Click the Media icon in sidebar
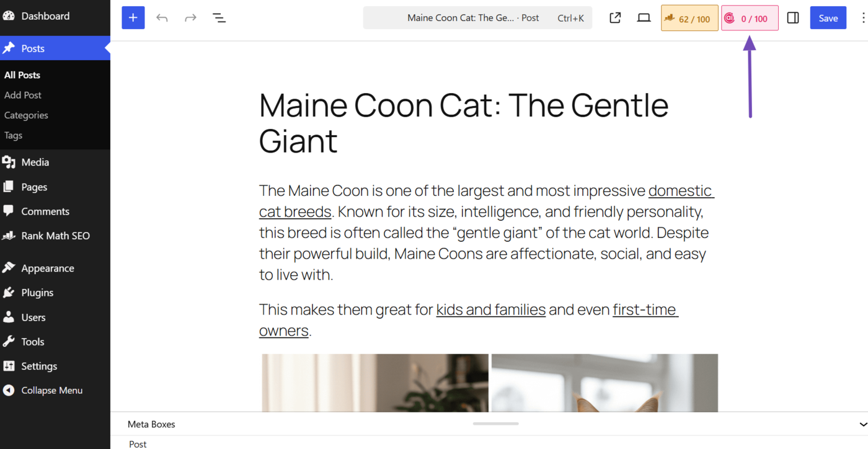The height and width of the screenshot is (449, 868). click(8, 162)
